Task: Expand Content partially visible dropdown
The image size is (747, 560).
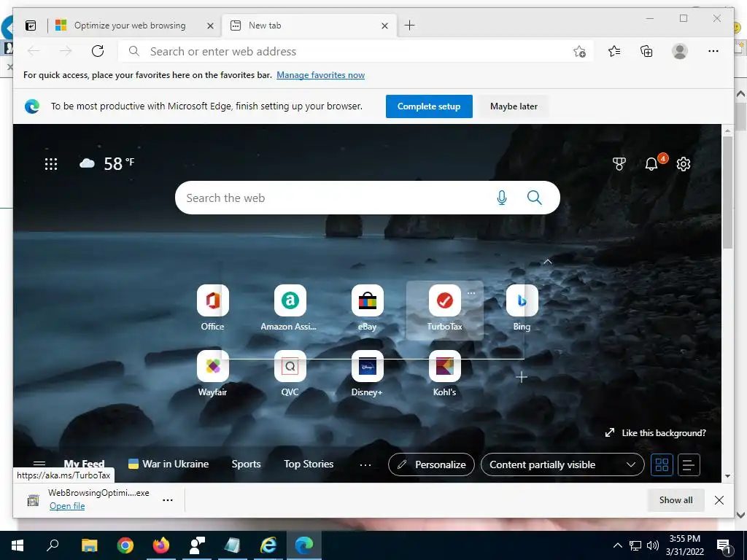Action: pos(562,464)
